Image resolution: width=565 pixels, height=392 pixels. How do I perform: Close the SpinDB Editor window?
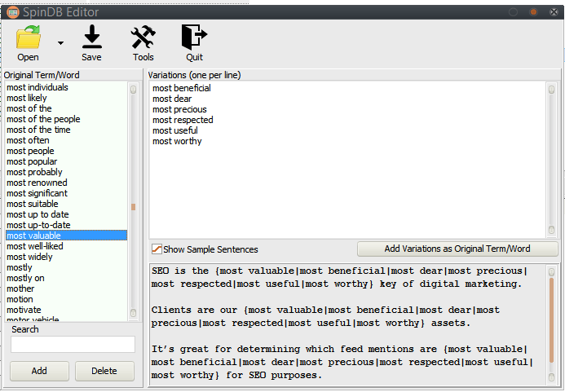coord(554,12)
